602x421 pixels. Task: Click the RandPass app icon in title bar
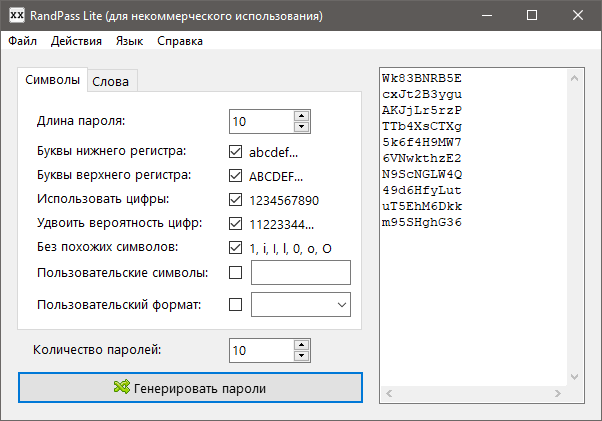pos(17,15)
